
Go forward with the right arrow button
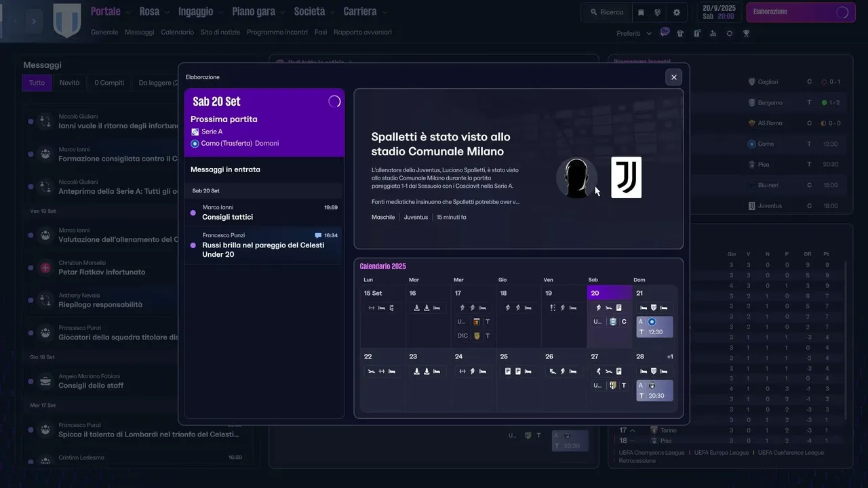point(34,21)
